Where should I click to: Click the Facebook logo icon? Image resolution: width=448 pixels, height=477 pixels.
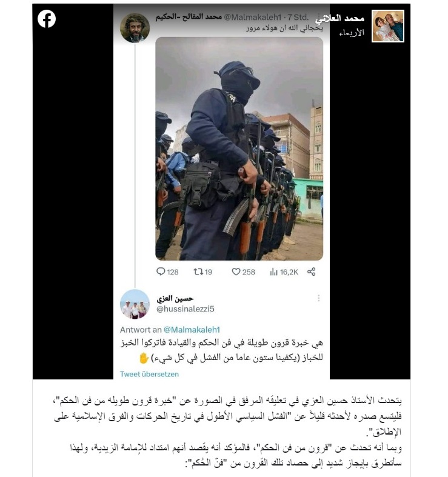[x=47, y=19]
